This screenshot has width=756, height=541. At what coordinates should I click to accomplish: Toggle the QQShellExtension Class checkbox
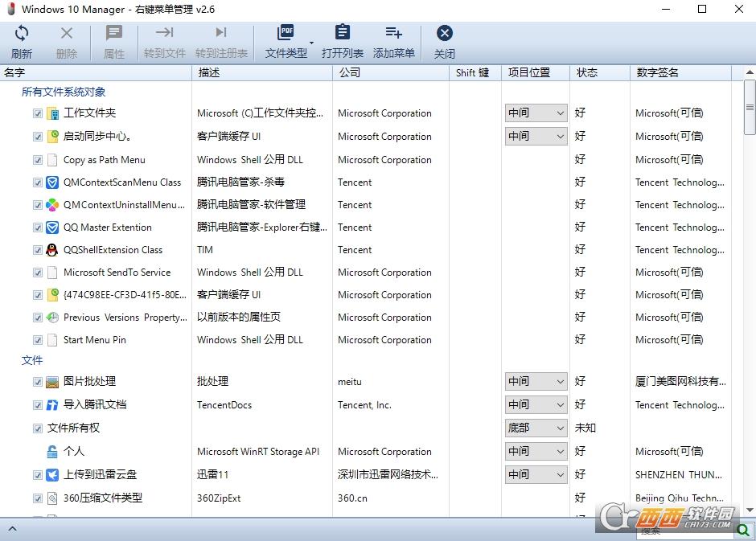point(38,250)
